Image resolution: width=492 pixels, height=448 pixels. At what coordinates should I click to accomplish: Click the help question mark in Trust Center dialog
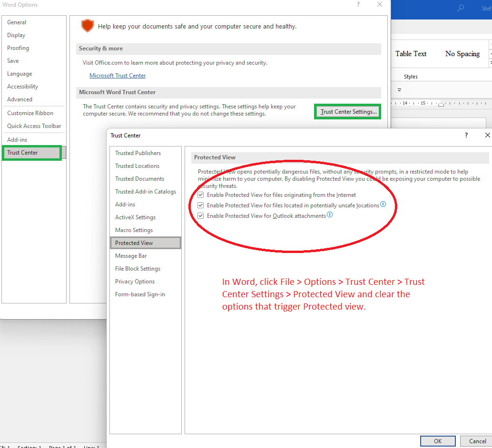tap(466, 135)
